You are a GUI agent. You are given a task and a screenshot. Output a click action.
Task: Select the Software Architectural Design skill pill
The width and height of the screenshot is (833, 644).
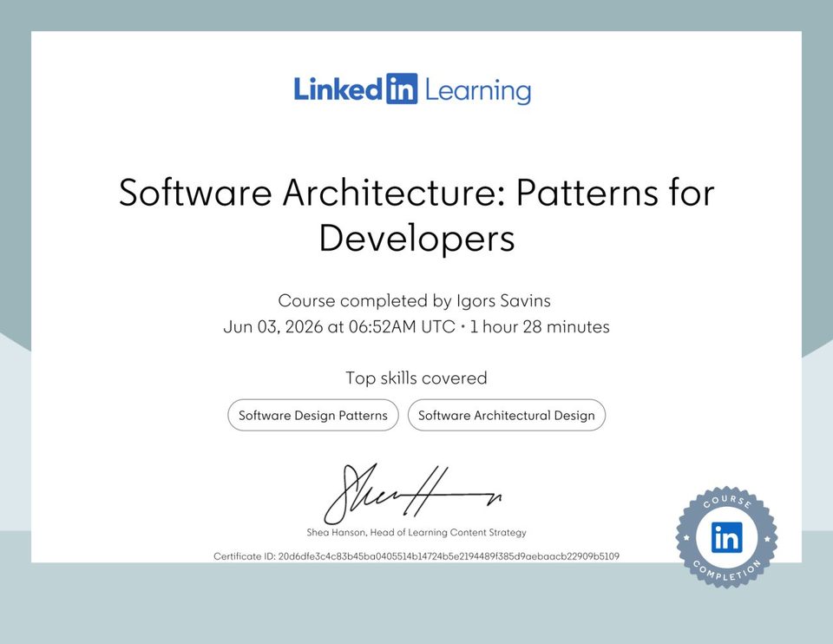point(506,415)
